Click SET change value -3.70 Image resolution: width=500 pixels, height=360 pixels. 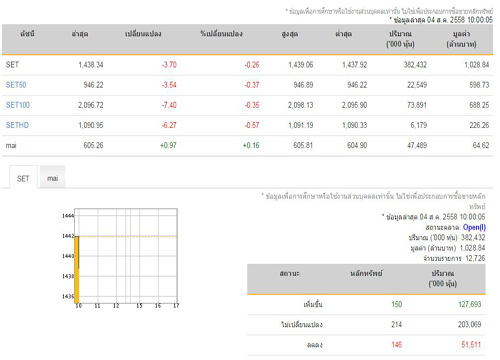pos(169,65)
